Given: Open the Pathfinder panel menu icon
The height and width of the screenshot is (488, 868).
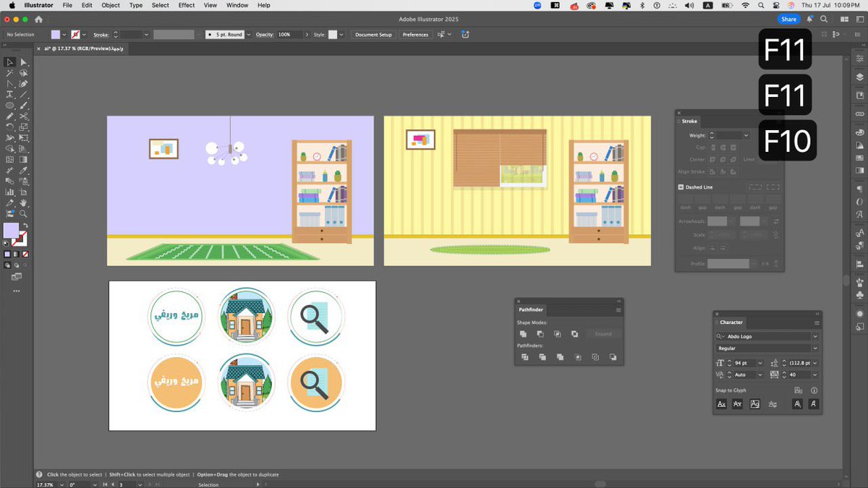Looking at the screenshot, I should 618,310.
